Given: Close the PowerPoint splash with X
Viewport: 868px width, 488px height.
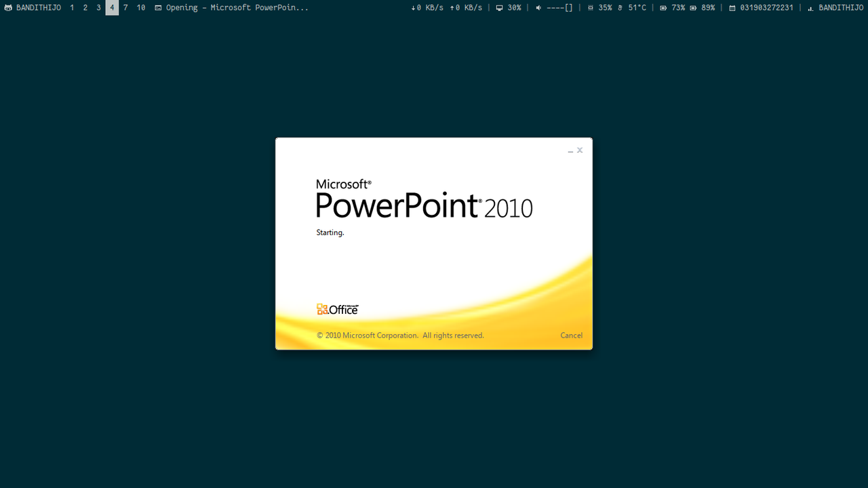Looking at the screenshot, I should [580, 150].
